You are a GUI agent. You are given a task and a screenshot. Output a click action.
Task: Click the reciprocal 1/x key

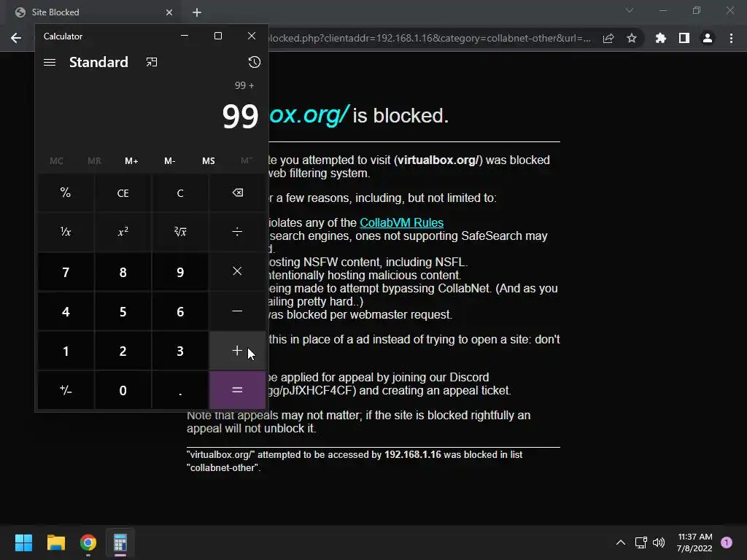(66, 232)
